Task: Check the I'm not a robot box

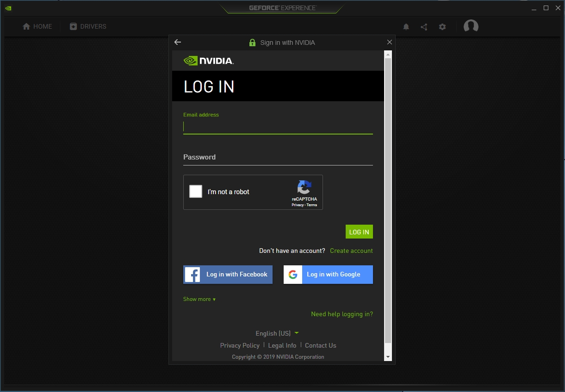Action: tap(196, 191)
